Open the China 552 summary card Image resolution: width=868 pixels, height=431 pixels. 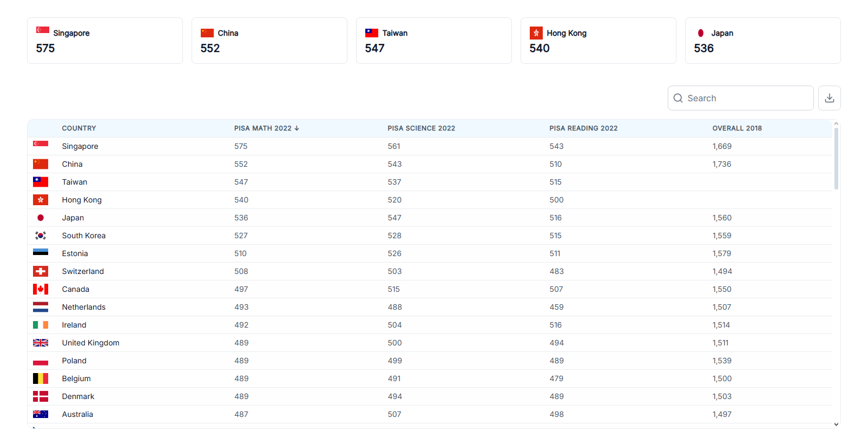(x=269, y=41)
